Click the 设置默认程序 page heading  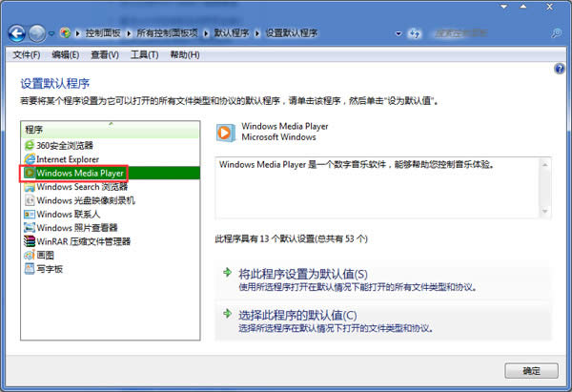pos(55,84)
